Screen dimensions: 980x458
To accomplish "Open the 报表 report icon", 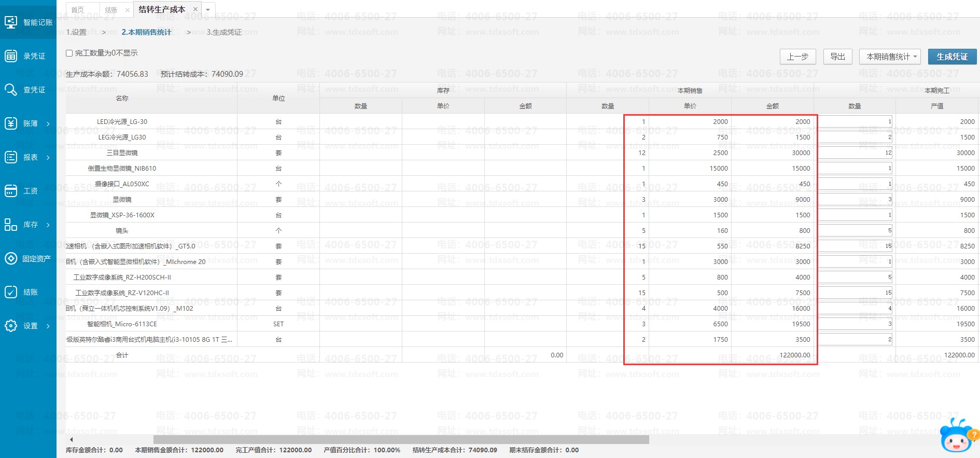I will [11, 157].
